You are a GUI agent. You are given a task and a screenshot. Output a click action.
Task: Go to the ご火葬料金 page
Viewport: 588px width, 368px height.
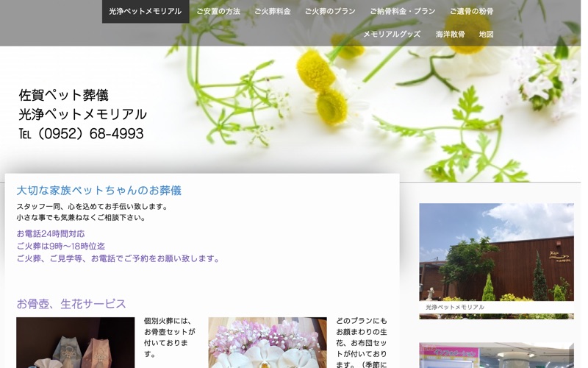tap(273, 11)
